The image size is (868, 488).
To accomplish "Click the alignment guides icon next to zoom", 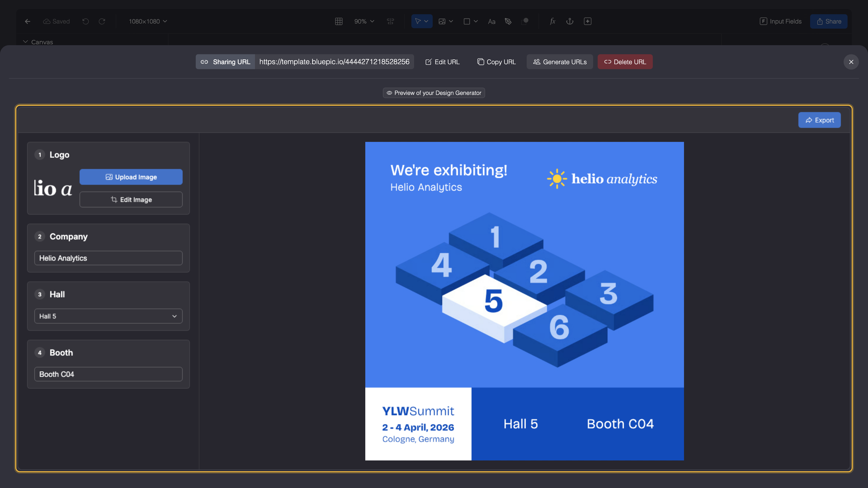I will tap(391, 21).
